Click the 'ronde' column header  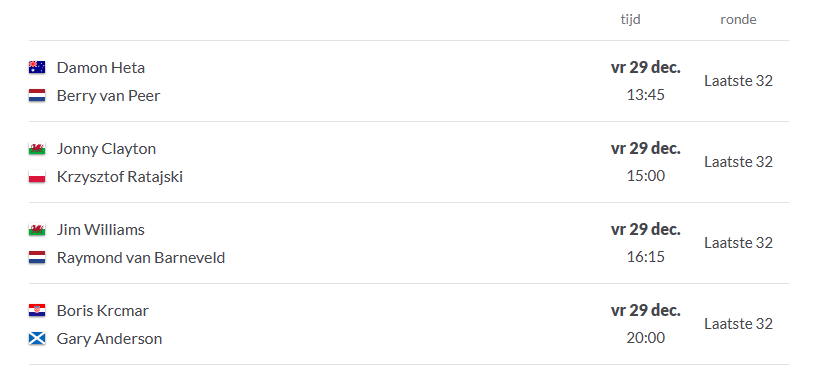click(738, 20)
